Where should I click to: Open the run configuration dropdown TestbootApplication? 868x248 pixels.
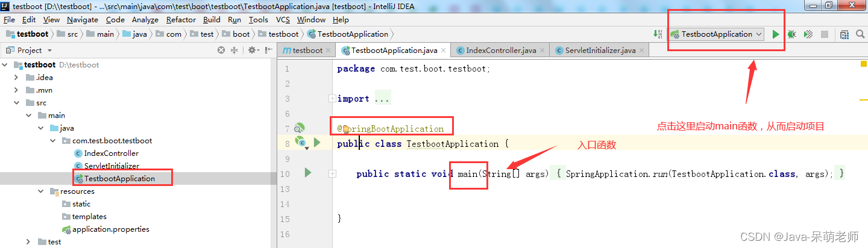pyautogui.click(x=716, y=34)
